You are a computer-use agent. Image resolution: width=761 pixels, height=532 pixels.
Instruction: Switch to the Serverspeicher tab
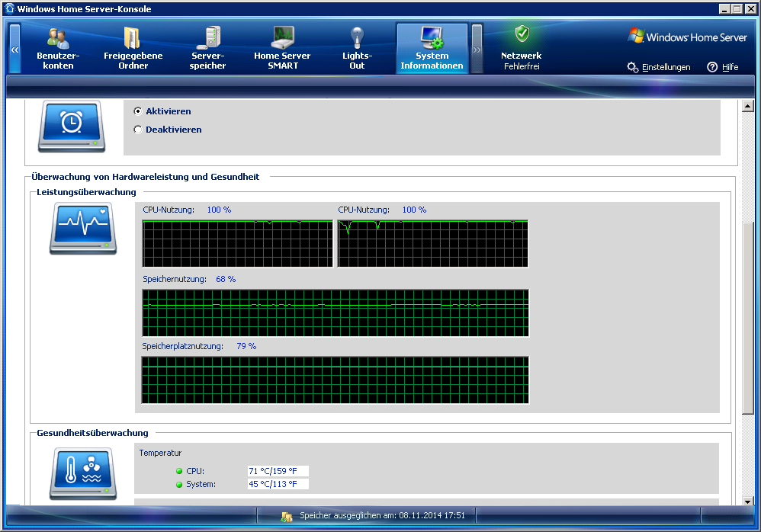coord(207,49)
